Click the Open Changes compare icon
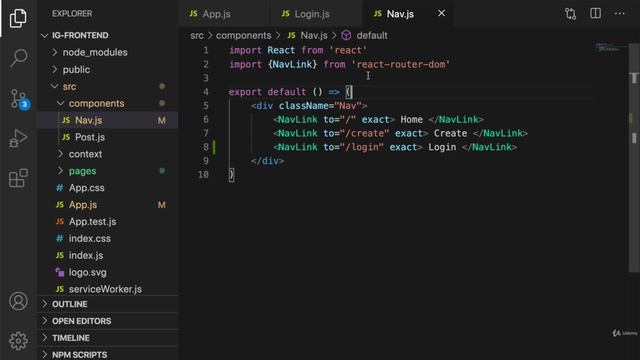The width and height of the screenshot is (640, 360). [x=570, y=14]
